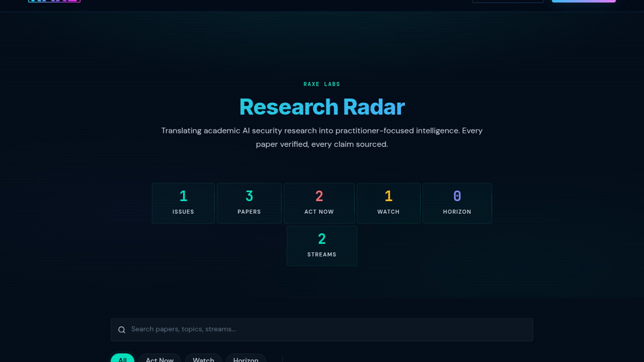Open the Issues stat card
Viewport: 644px width, 362px height.
183,203
